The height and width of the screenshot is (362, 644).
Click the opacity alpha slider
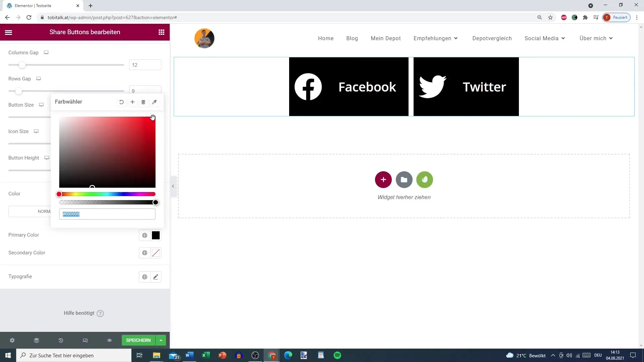click(107, 202)
